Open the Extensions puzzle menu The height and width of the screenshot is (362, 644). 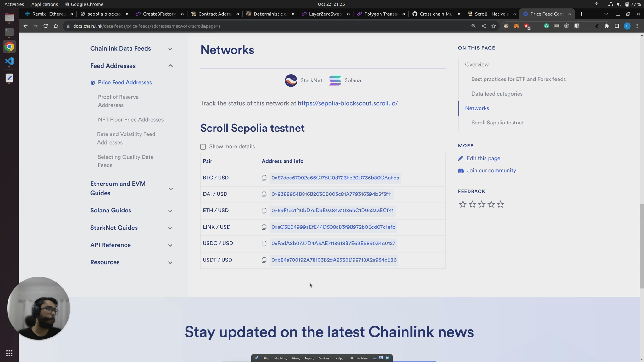pos(607,26)
